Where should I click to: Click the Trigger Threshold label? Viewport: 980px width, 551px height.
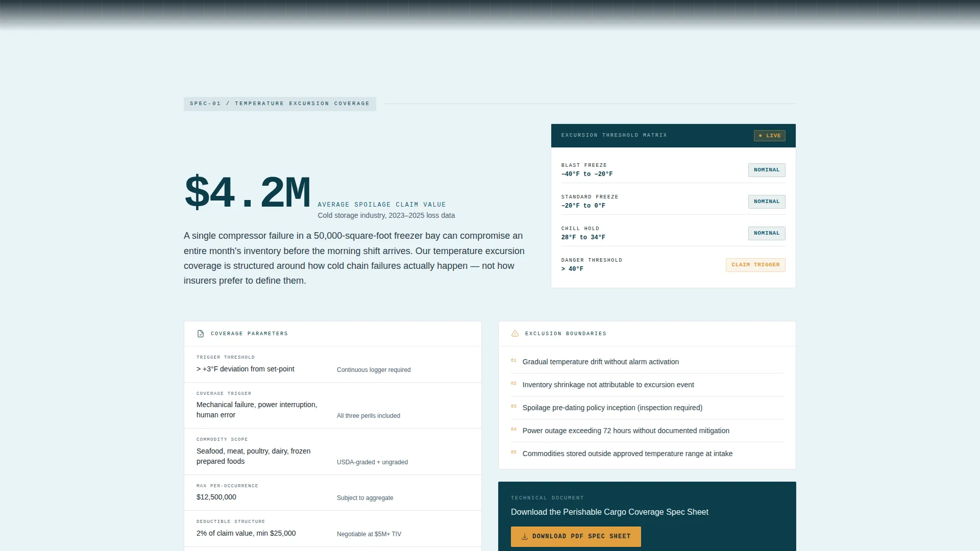coord(226,357)
